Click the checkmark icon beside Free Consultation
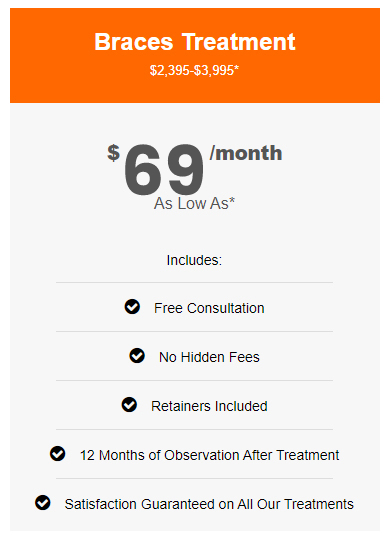Screen dimensions: 390x543 click(x=132, y=307)
